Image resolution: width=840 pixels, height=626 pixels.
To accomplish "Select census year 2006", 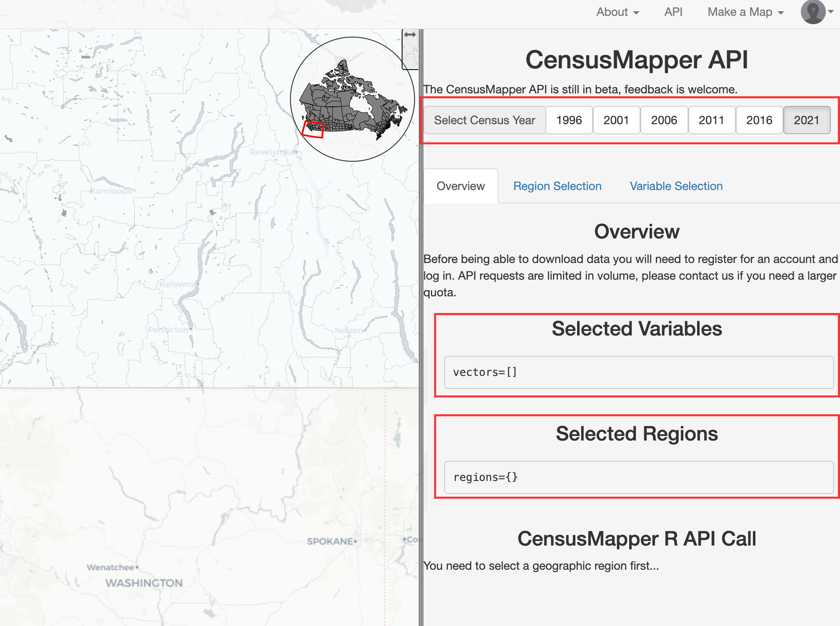I will 664,120.
